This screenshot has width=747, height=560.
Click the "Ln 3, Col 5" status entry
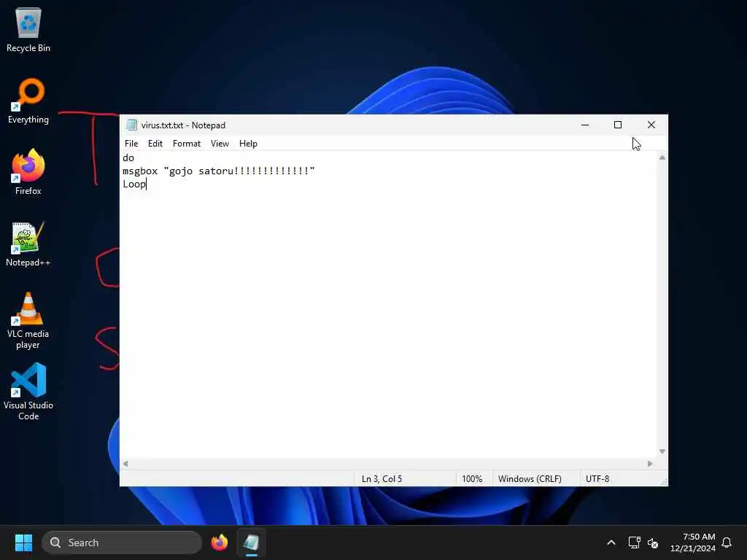[382, 479]
